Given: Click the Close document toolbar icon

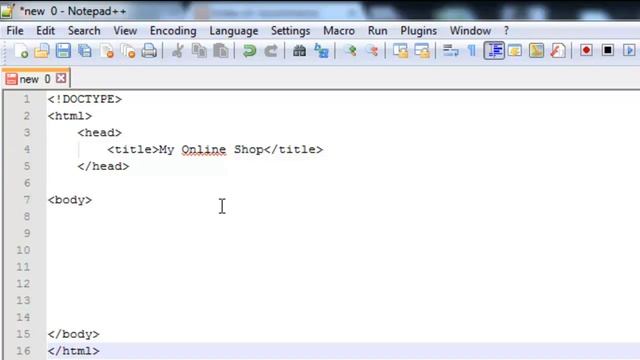Looking at the screenshot, I should tap(107, 51).
